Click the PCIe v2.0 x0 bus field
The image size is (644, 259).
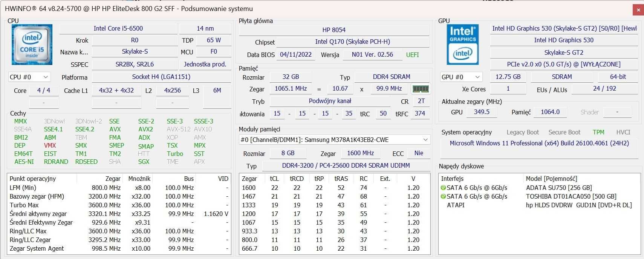pyautogui.click(x=564, y=65)
